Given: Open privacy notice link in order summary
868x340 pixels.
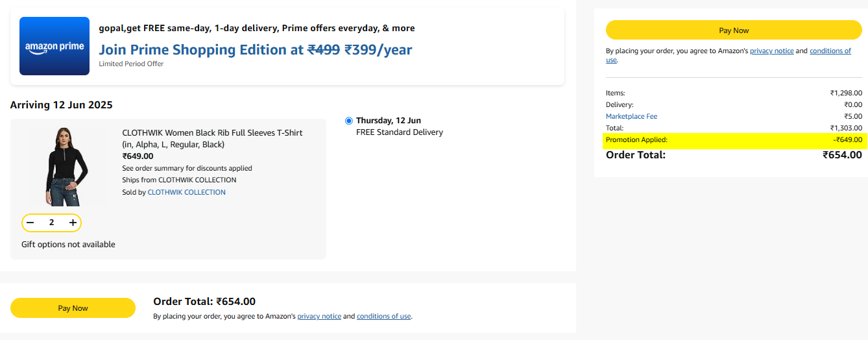Looking at the screenshot, I should click(771, 51).
